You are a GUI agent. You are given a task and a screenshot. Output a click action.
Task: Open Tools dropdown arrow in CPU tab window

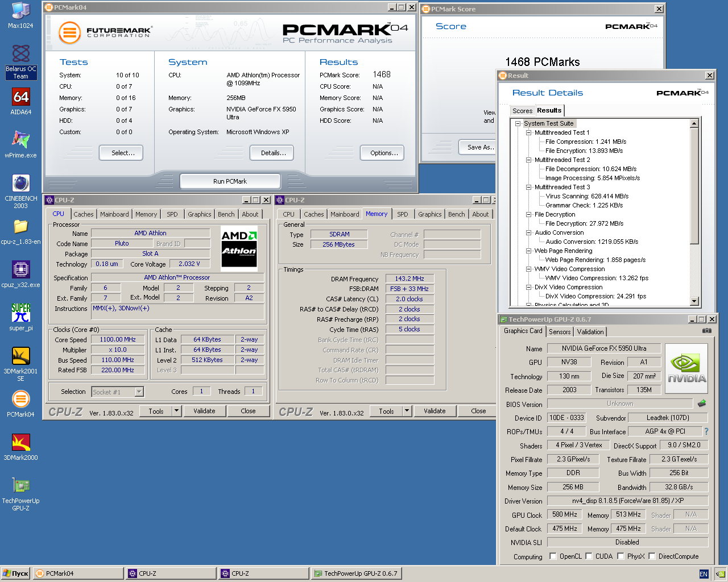[176, 411]
